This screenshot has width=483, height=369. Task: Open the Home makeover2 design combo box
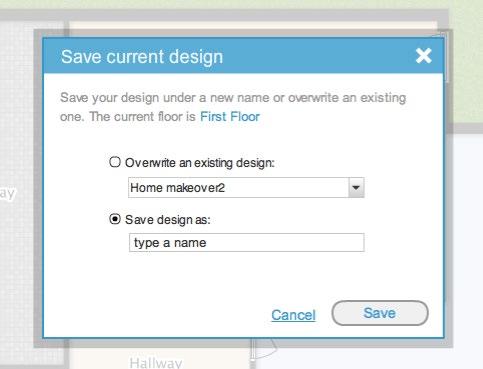(246, 188)
